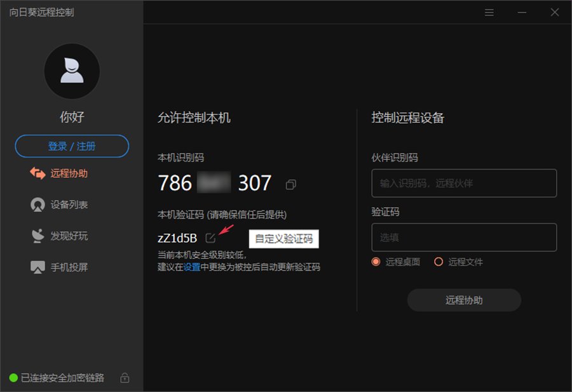Viewport: 572px width, 392px height.
Task: Click the lock icon in status bar
Action: coord(125,378)
